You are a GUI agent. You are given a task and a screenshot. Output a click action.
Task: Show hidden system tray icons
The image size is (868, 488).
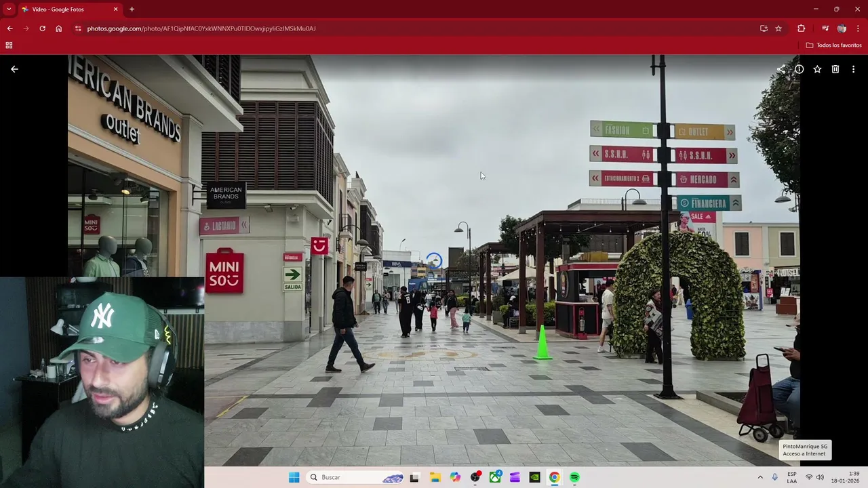[760, 477]
